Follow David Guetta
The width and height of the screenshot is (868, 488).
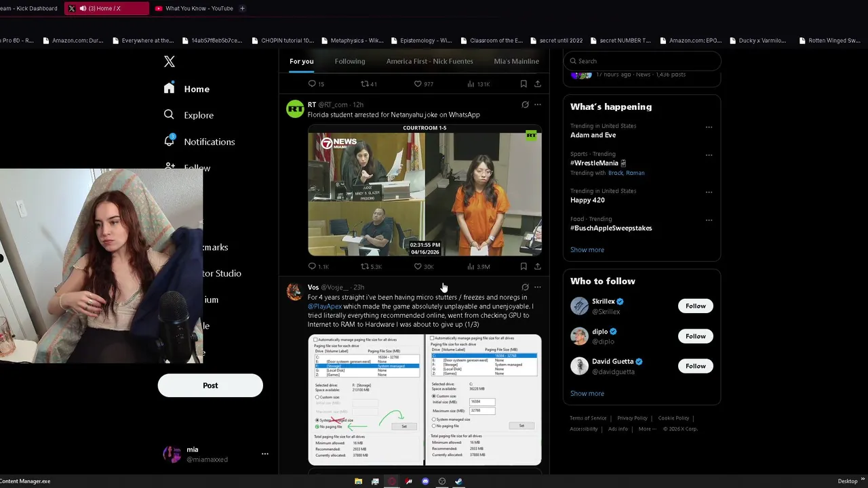696,366
